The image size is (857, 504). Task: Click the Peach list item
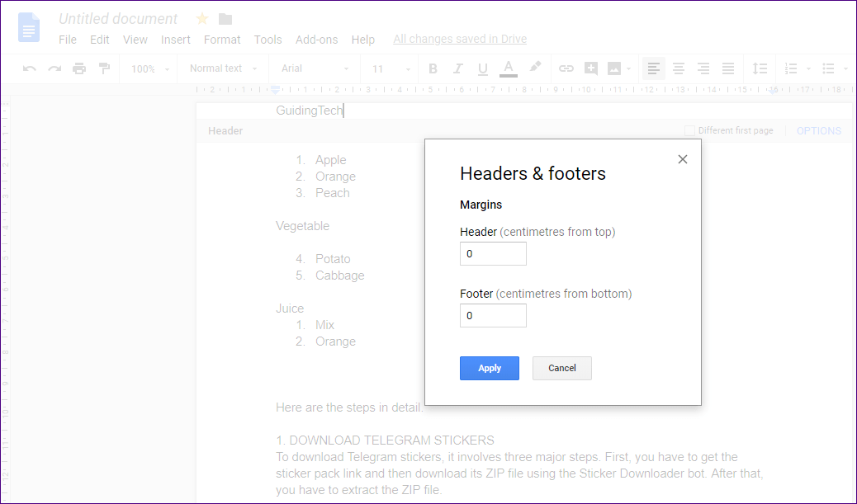(x=332, y=193)
